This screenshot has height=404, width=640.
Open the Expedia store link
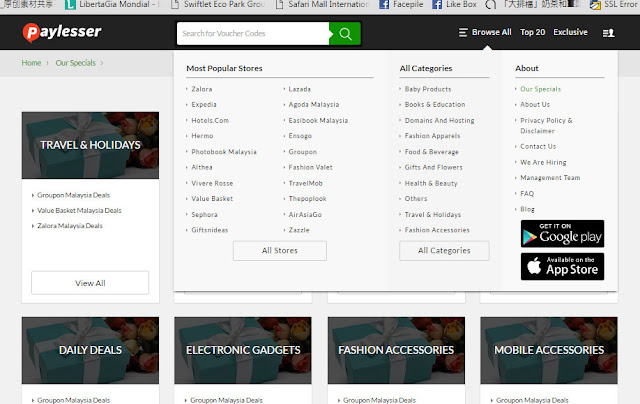pos(204,104)
